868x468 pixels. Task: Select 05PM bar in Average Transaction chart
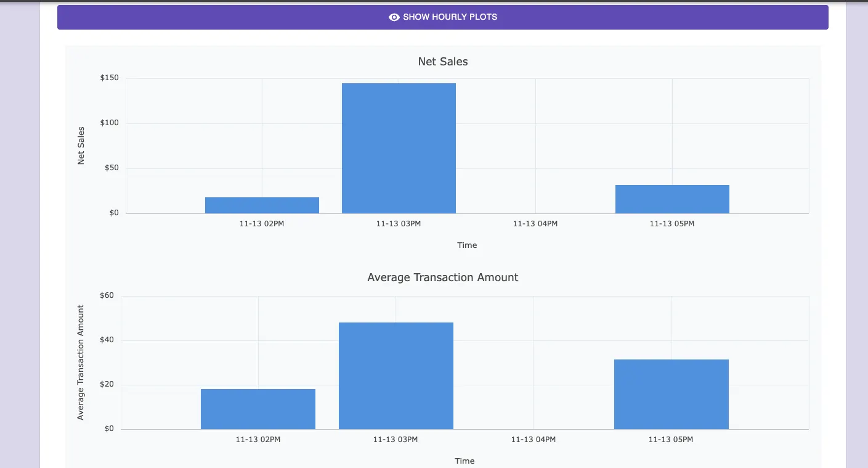coord(671,394)
